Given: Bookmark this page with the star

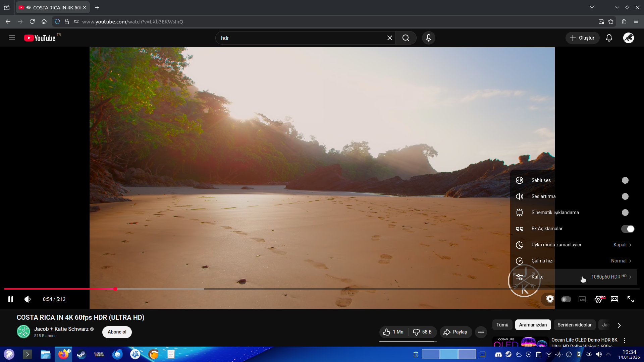Looking at the screenshot, I should click(x=611, y=21).
